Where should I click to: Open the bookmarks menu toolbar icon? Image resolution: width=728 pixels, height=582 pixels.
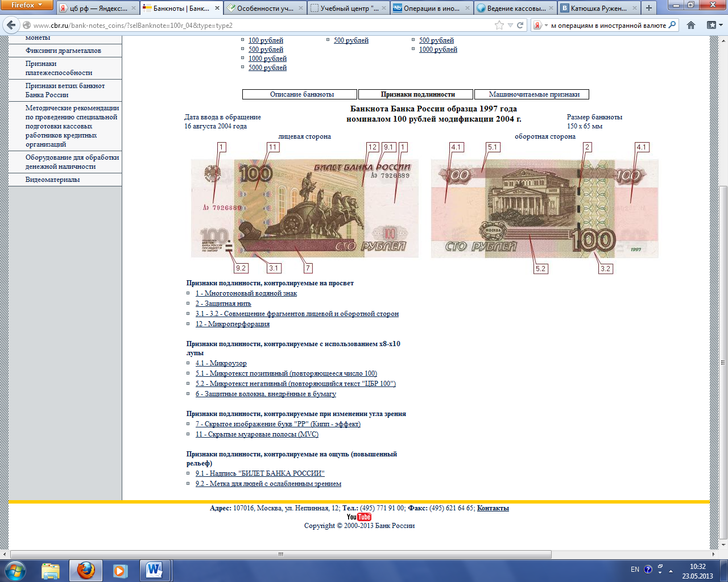tap(714, 25)
